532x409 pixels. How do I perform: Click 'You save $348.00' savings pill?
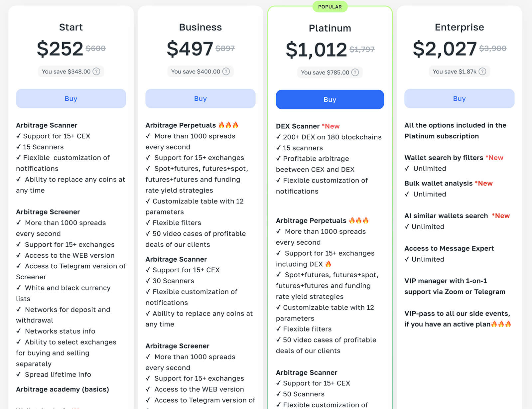pyautogui.click(x=66, y=71)
